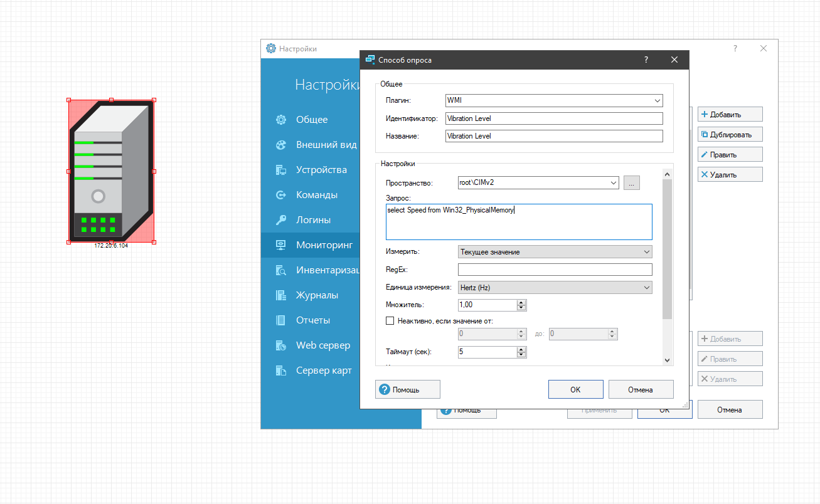Open Команды section in Settings
Screen dimensions: 820x504
[317, 195]
